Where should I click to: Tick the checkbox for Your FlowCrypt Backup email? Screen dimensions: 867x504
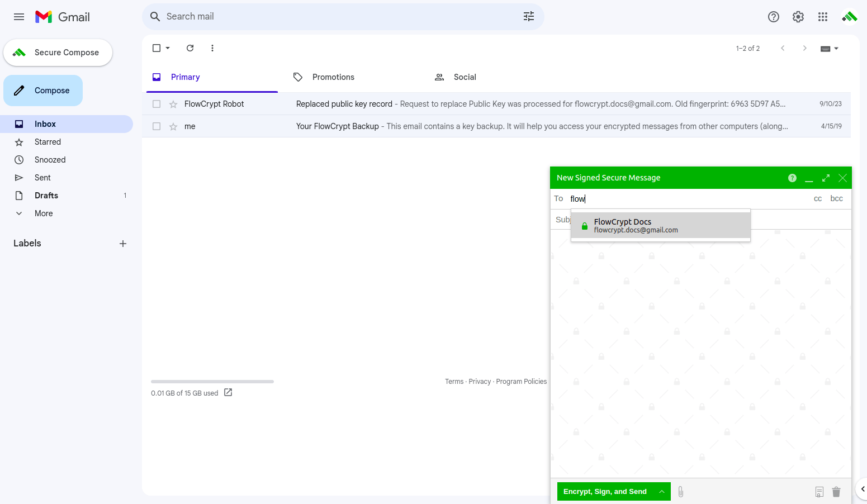coord(157,126)
